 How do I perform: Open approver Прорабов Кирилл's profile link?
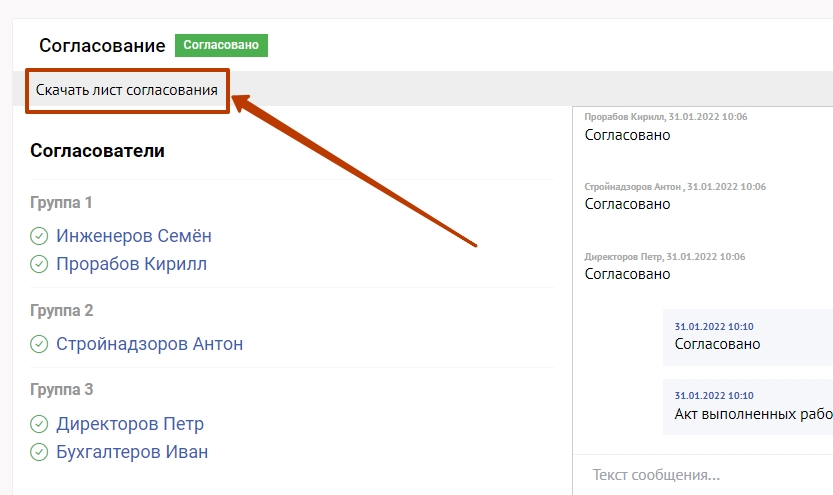pyautogui.click(x=131, y=265)
